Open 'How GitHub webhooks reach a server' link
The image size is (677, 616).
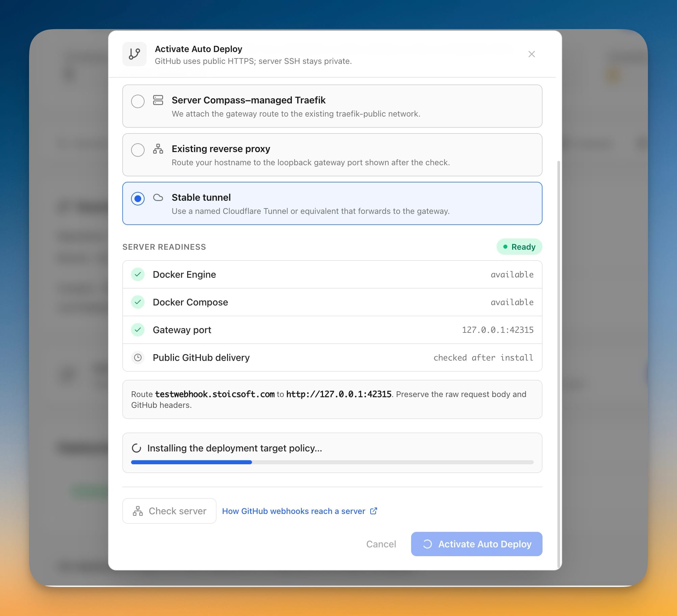294,511
